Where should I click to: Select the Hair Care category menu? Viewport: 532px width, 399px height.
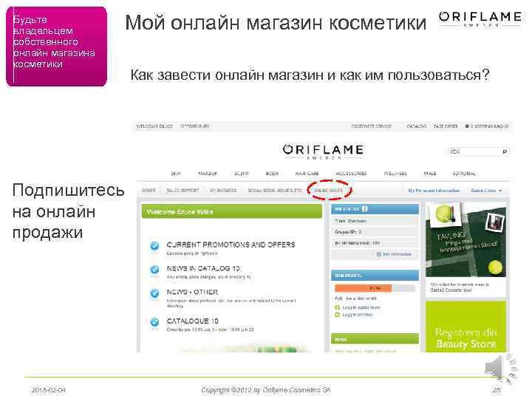coord(307,174)
